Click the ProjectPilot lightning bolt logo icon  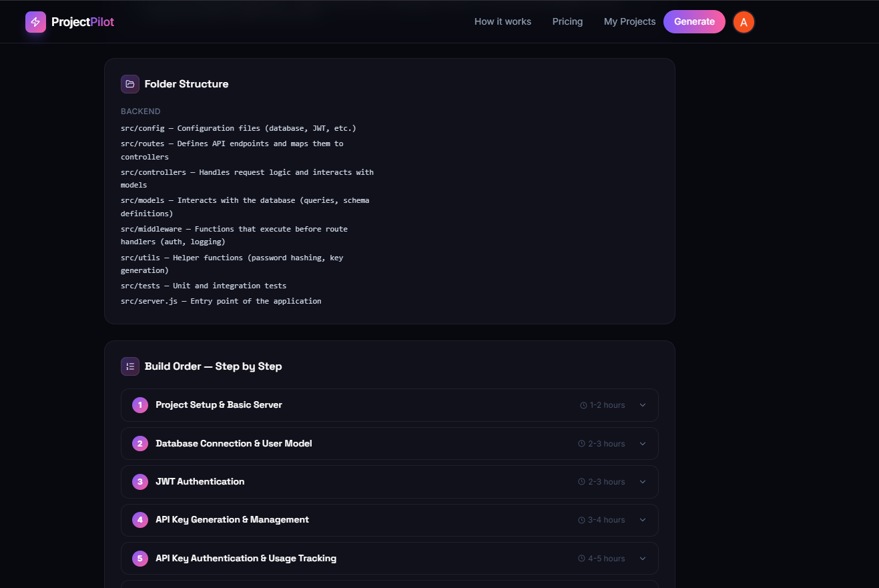coord(35,22)
